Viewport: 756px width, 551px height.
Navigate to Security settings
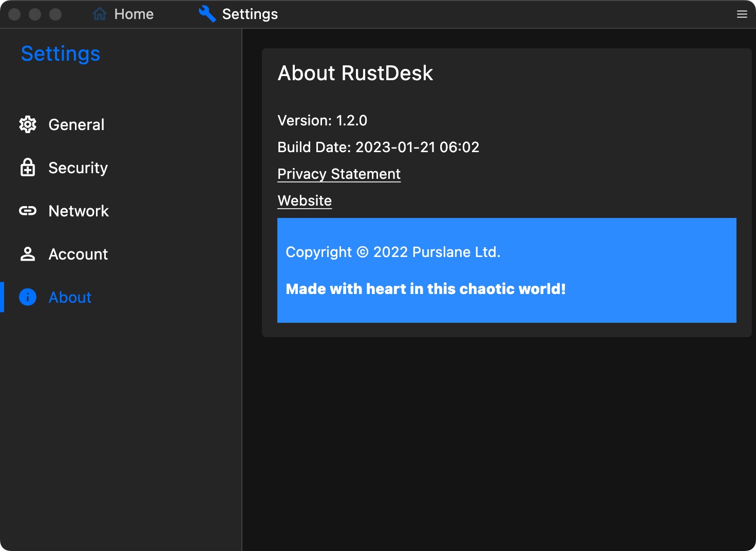point(78,168)
